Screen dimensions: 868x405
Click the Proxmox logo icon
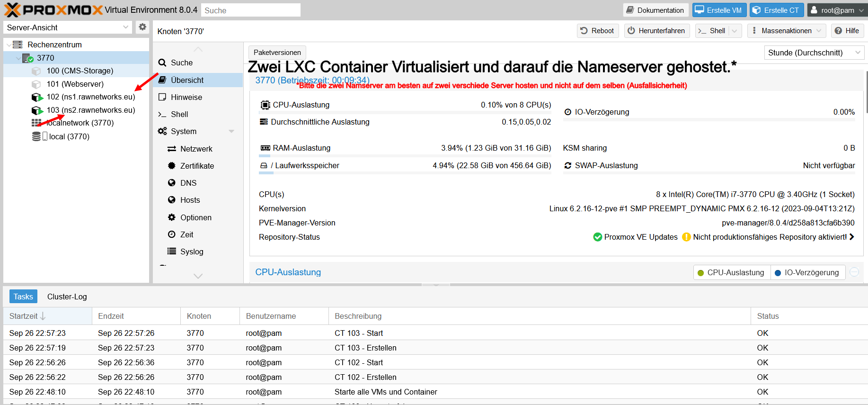click(x=12, y=10)
